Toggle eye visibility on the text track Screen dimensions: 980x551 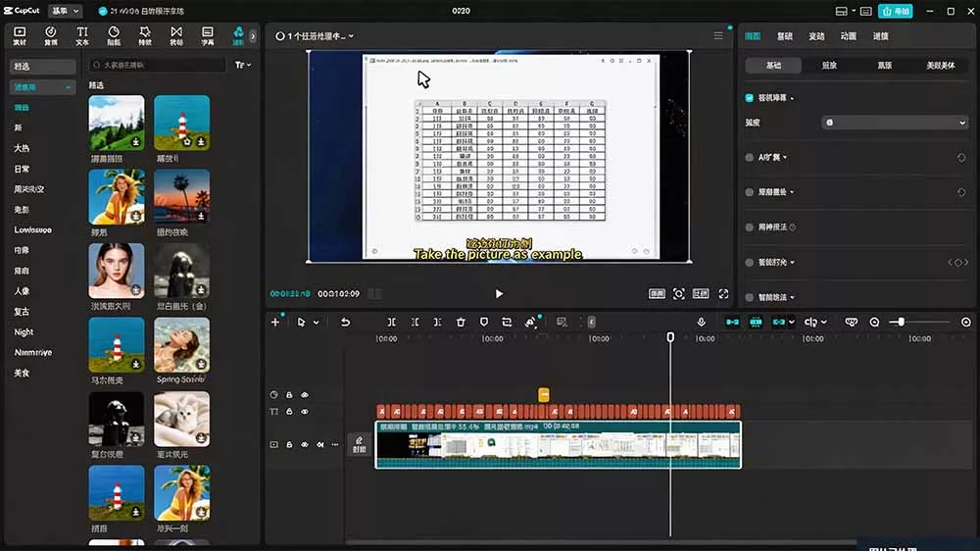305,412
